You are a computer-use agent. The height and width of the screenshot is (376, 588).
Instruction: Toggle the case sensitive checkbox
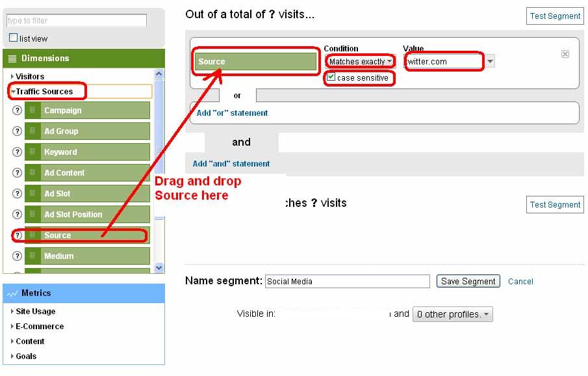click(x=331, y=77)
